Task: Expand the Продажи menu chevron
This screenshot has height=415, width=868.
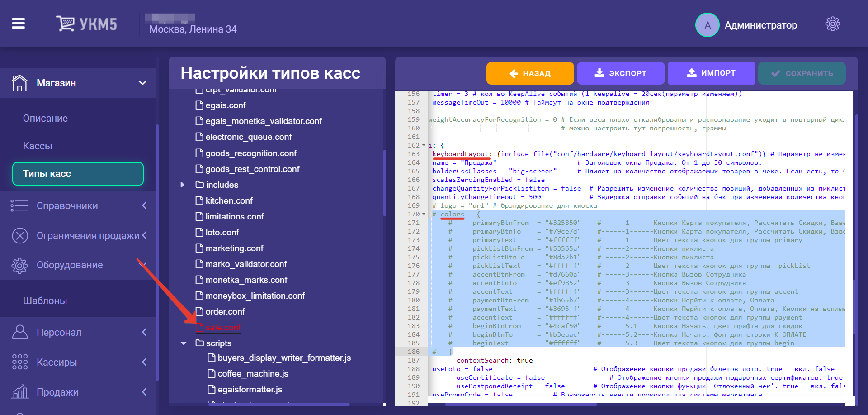Action: [x=144, y=392]
